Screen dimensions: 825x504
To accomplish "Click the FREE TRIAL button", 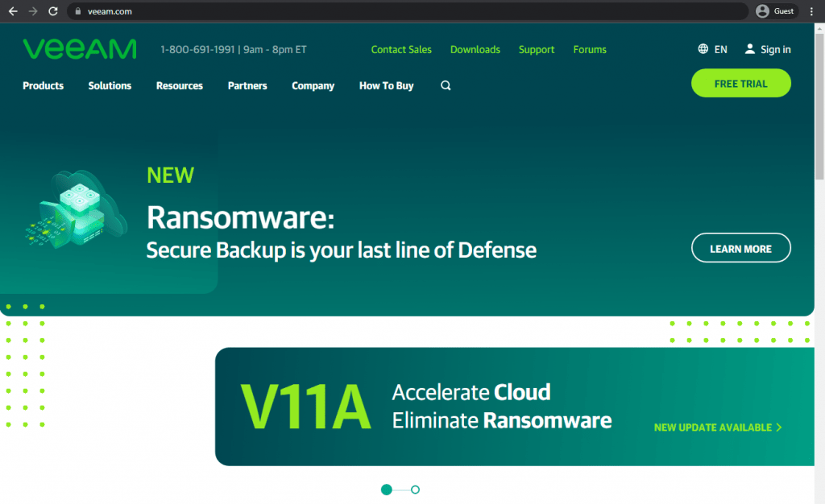I will (x=741, y=83).
